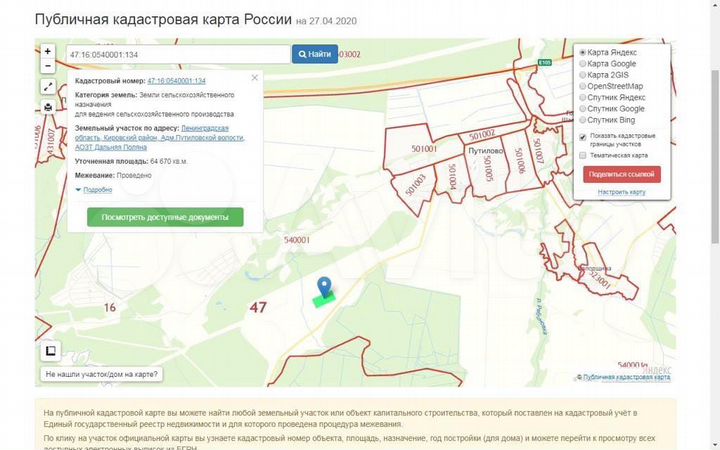Click the number 16 label on map
This screenshot has height=450, width=720.
110,307
